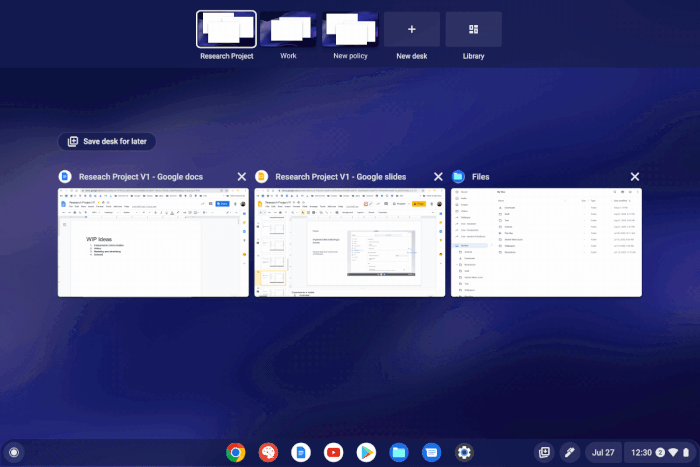700x467 pixels.
Task: Open the Google docs window preview
Action: [153, 242]
